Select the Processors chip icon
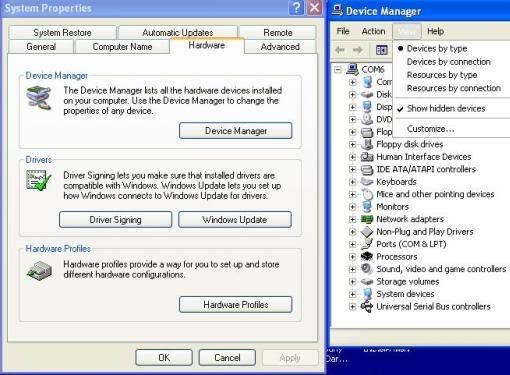This screenshot has width=510, height=375. [x=367, y=256]
